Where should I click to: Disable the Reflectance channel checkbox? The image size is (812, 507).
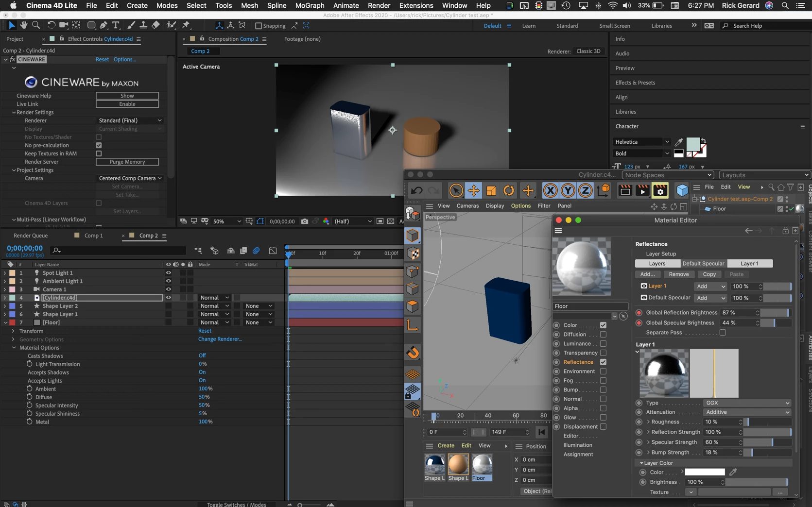tap(603, 362)
